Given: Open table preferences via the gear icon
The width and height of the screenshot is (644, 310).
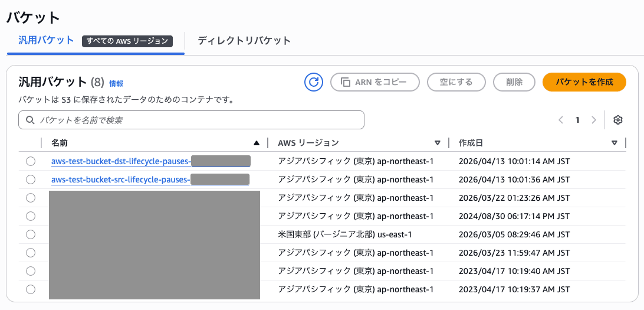Looking at the screenshot, I should (618, 120).
